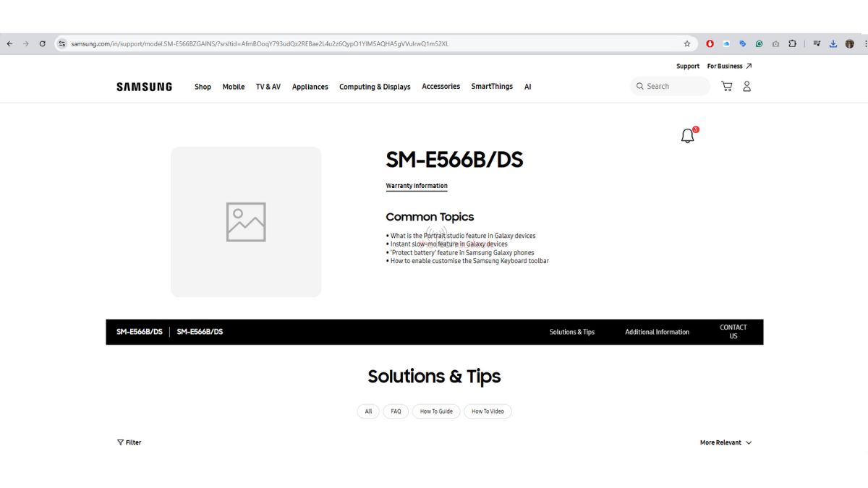
Task: Select the FAQ filter pill
Action: click(396, 411)
